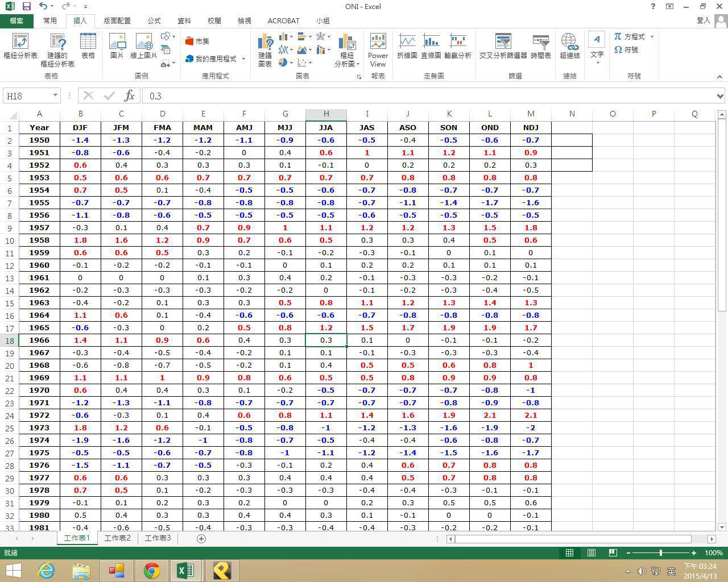This screenshot has height=582, width=728.
Task: Select Normal view button in status bar
Action: pos(569,552)
